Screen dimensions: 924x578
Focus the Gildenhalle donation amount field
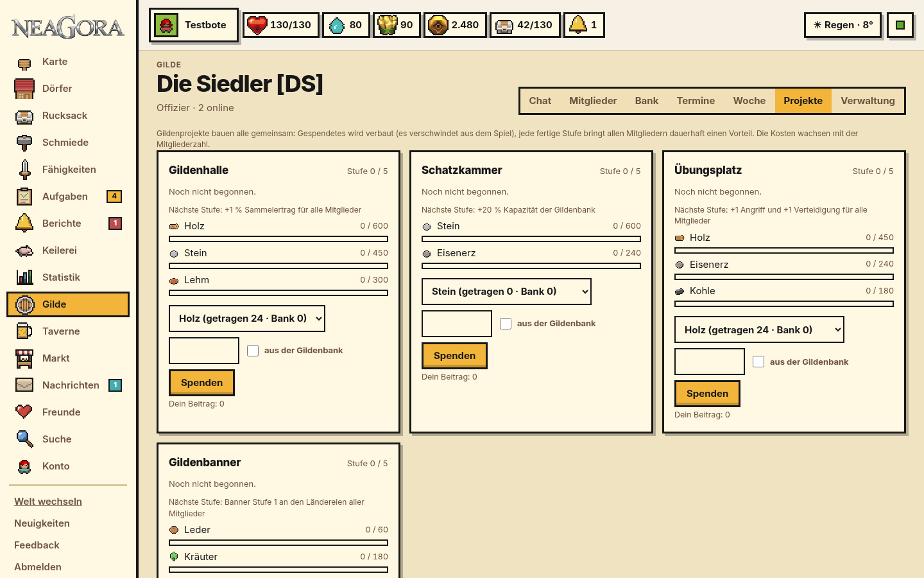coord(204,351)
